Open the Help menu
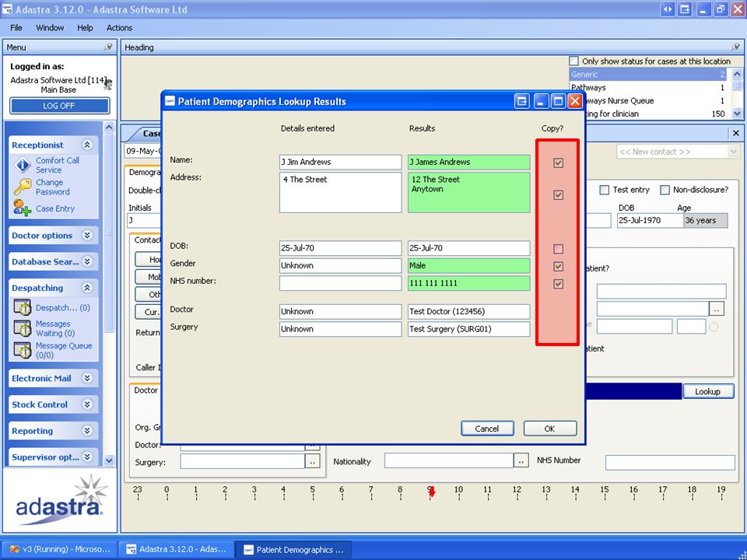This screenshot has height=560, width=747. 85,28
